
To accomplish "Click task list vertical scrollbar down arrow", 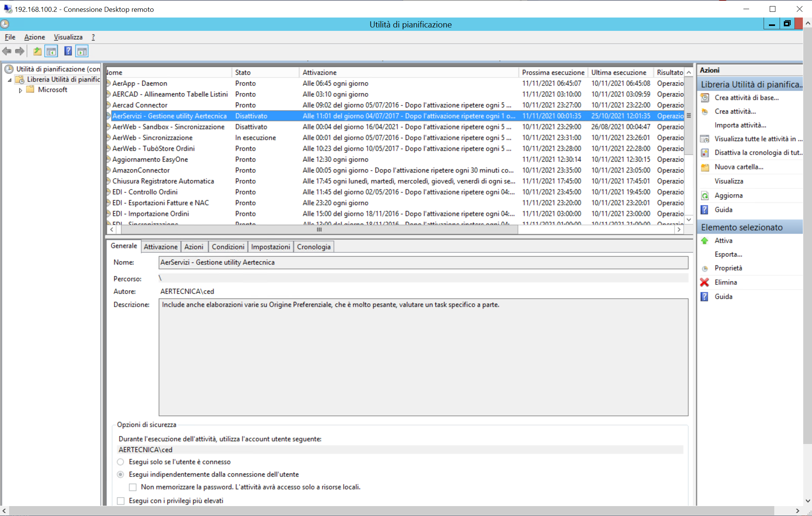I will (x=689, y=220).
